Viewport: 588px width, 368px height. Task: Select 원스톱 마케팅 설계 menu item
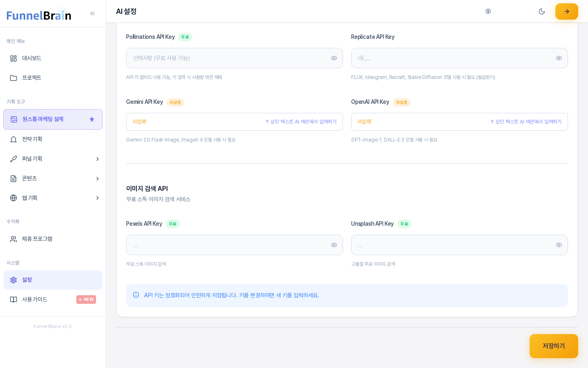[53, 119]
